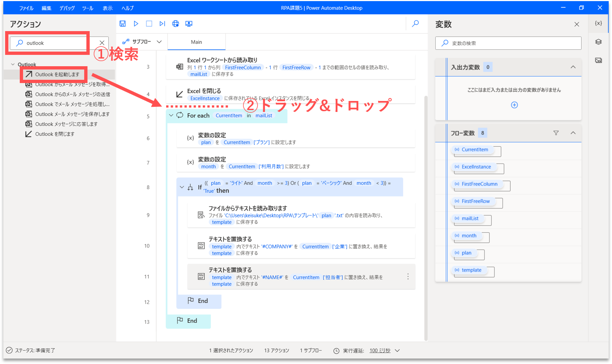Collapse the 入出力変数 section
The height and width of the screenshot is (364, 612).
point(573,67)
